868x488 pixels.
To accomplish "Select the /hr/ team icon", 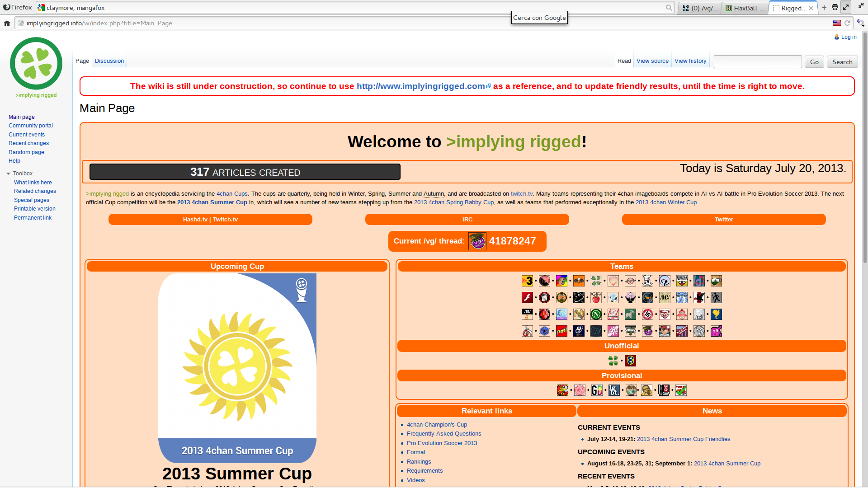I will coord(647,297).
